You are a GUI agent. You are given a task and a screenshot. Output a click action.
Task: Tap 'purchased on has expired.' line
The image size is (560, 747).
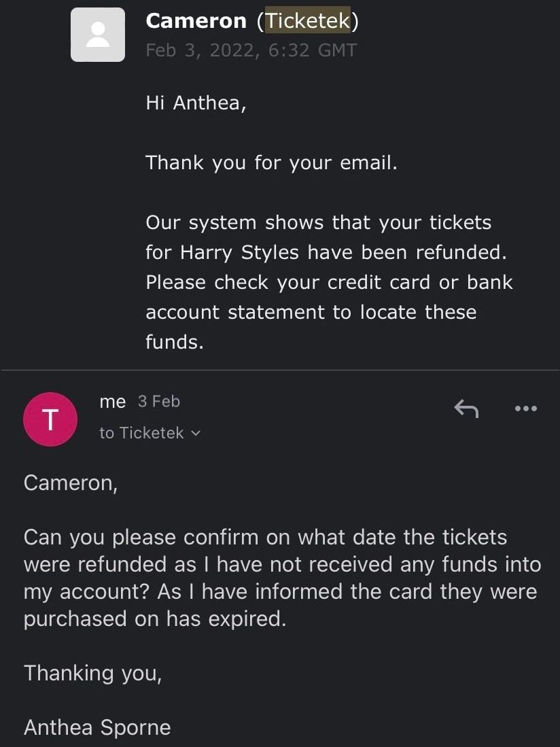155,619
